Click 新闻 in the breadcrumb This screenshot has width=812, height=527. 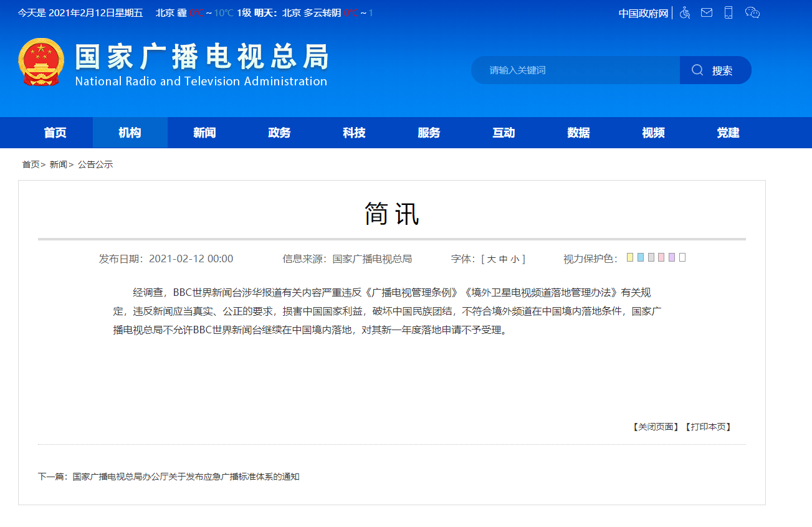pyautogui.click(x=58, y=164)
